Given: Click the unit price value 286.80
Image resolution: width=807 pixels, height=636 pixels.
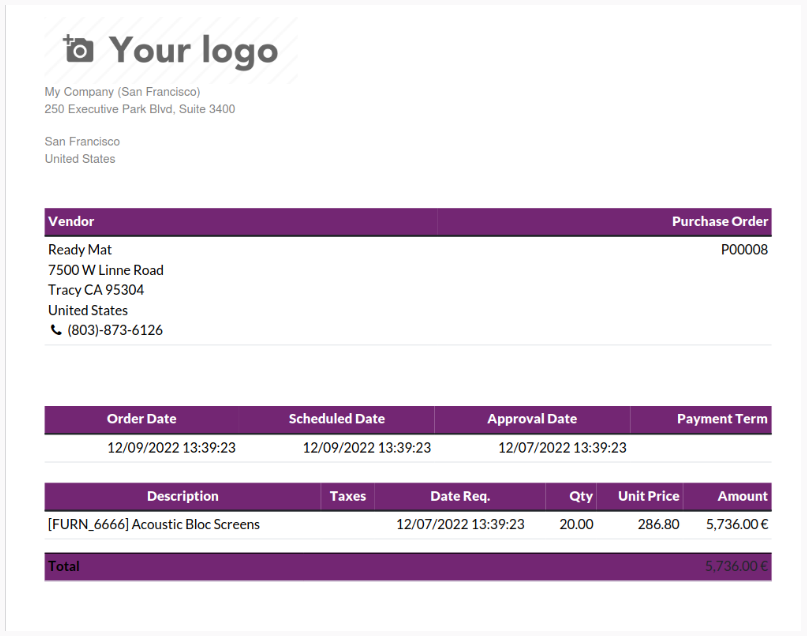Looking at the screenshot, I should pyautogui.click(x=657, y=524).
